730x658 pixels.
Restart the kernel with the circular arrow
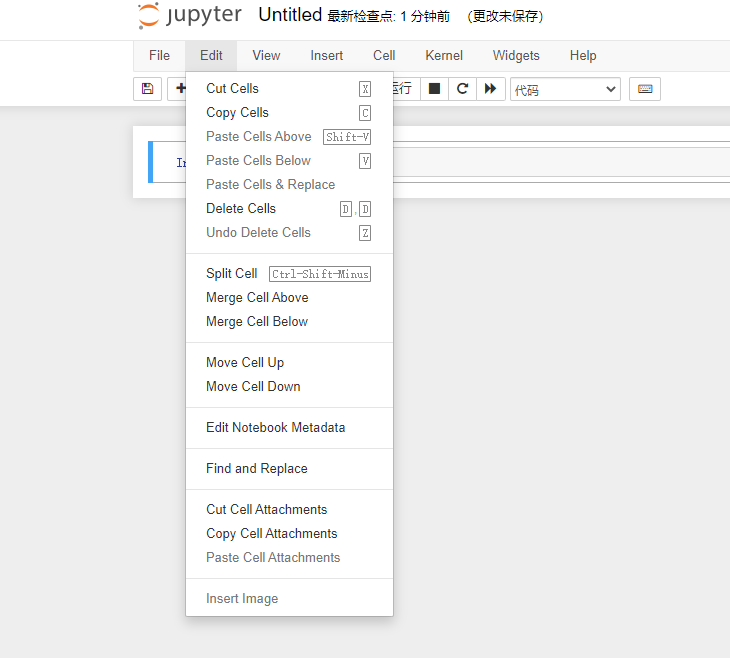click(x=462, y=88)
